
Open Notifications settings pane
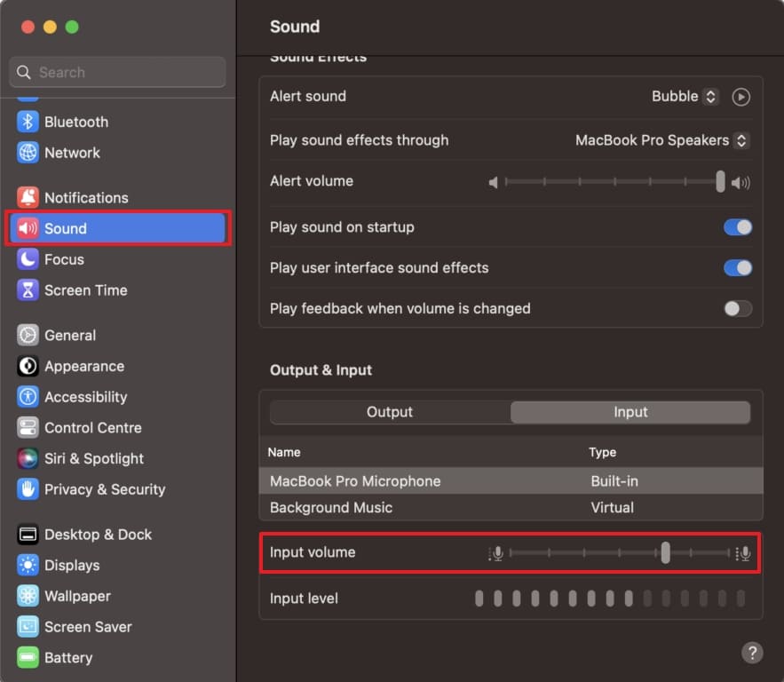(117, 197)
